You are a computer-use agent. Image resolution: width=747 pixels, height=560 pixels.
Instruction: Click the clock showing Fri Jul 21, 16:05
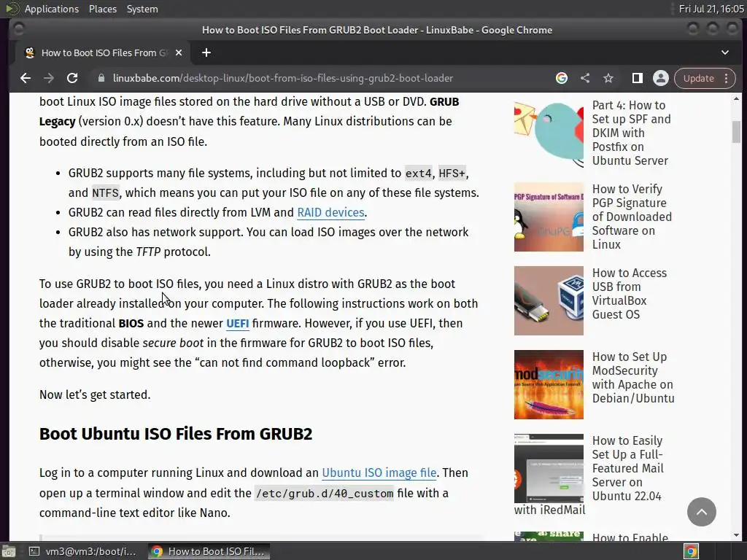711,9
